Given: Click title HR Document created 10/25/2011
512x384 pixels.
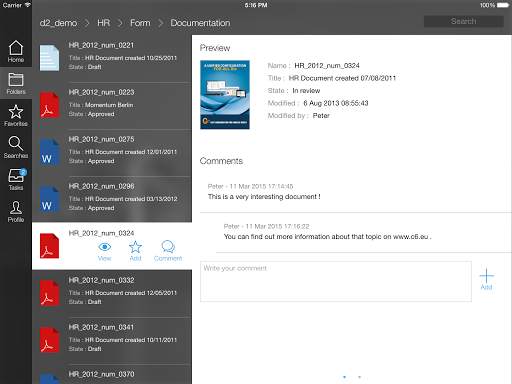Looking at the screenshot, I should coord(131,58).
